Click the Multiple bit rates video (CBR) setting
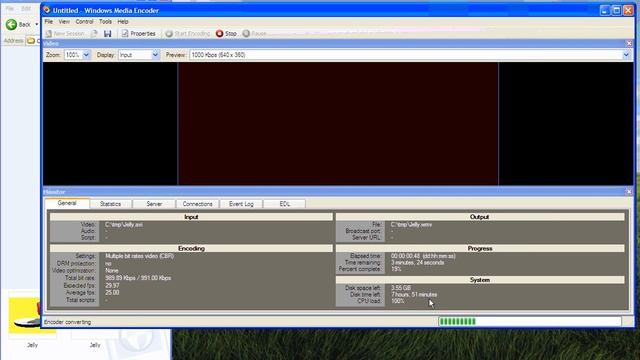640x360 pixels. (140, 256)
